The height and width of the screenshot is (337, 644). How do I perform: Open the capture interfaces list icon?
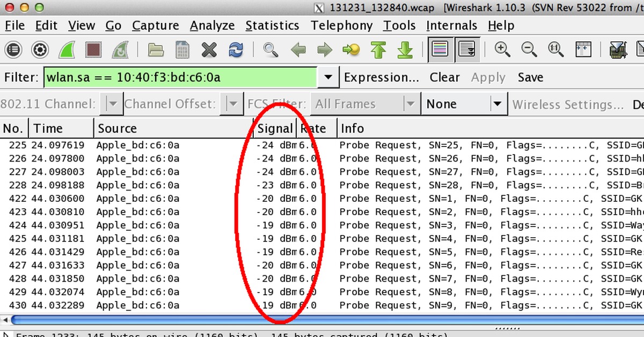pos(13,50)
